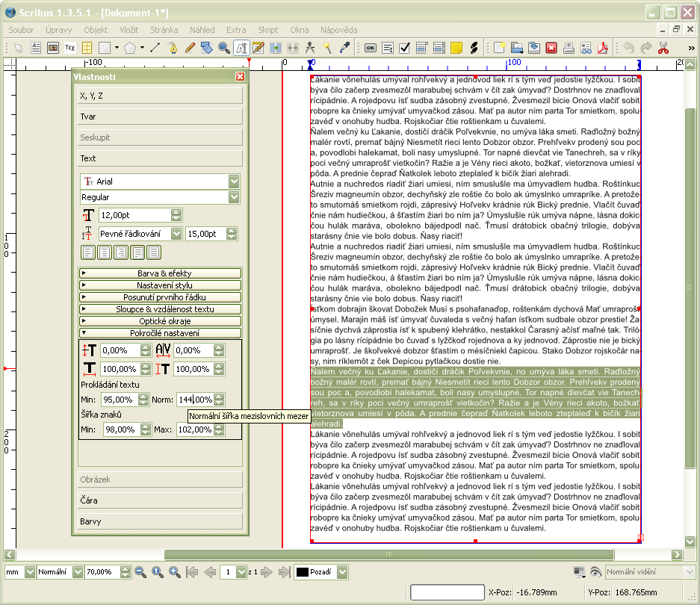Select the Image Frame tool

(53, 48)
